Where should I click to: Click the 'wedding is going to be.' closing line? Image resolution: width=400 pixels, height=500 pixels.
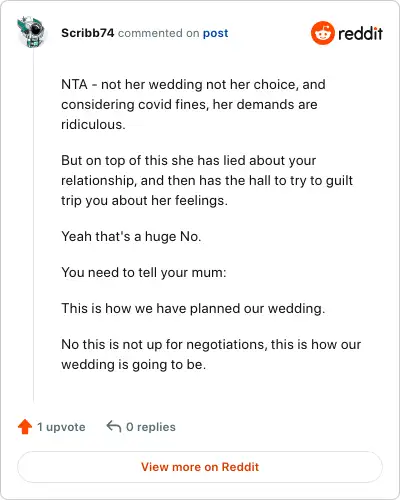coord(134,364)
